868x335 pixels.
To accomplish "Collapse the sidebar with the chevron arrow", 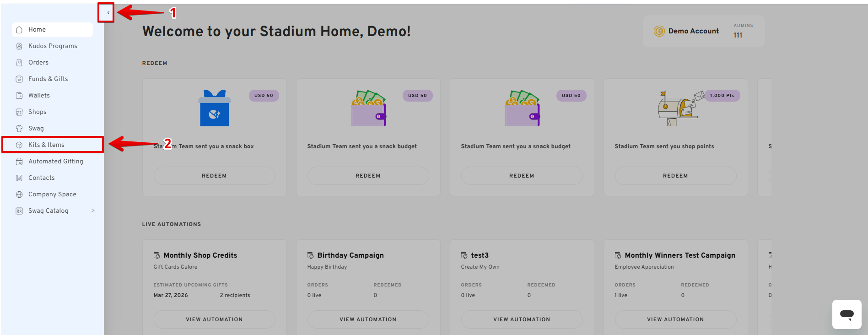I will 108,13.
